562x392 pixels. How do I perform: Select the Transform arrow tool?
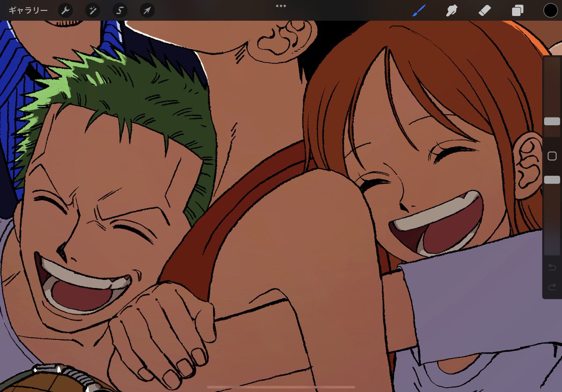(x=147, y=10)
